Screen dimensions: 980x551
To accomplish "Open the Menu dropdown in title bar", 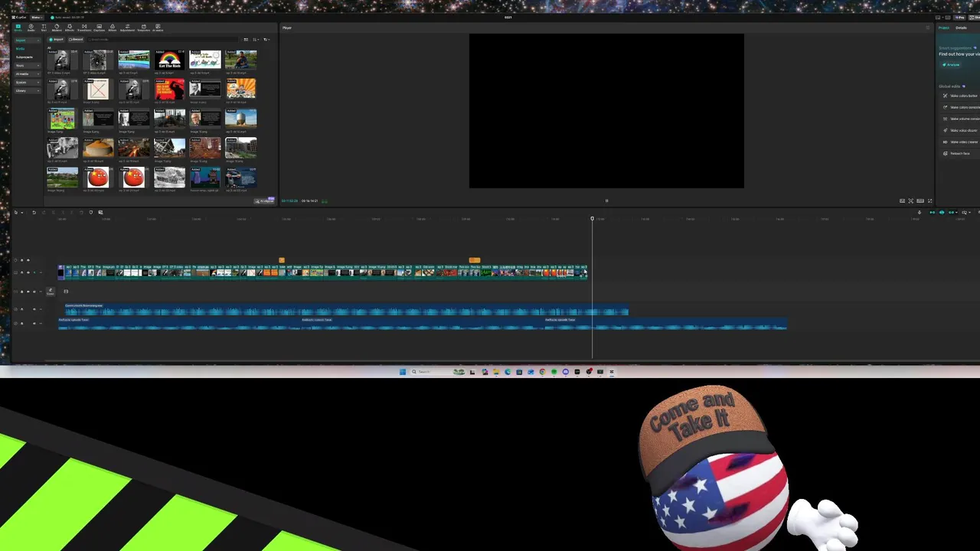I will click(37, 18).
